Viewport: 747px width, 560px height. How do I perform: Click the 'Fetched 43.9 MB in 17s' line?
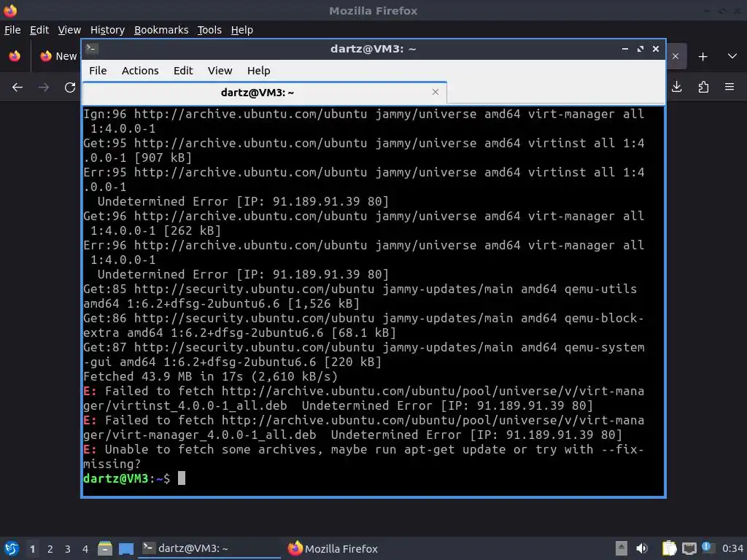(211, 376)
